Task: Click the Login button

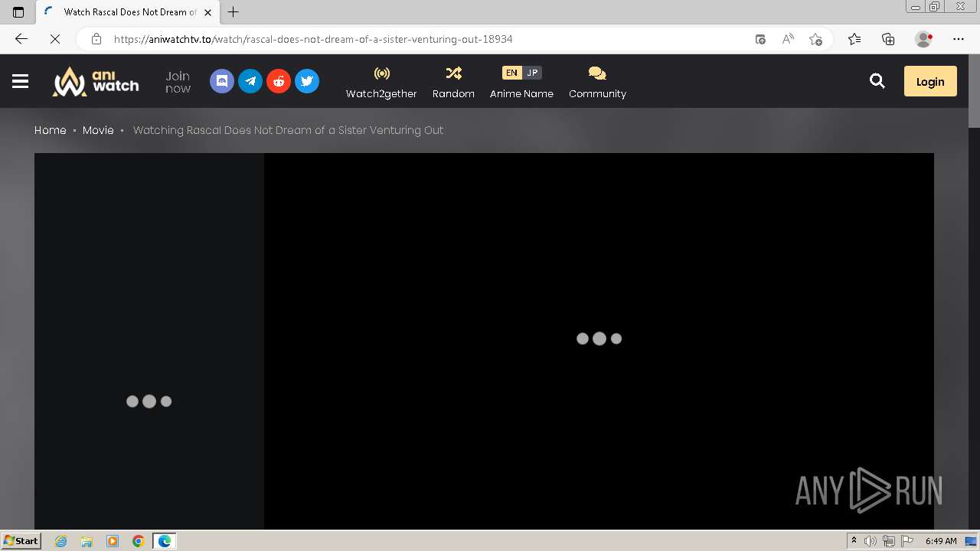Action: pos(930,81)
